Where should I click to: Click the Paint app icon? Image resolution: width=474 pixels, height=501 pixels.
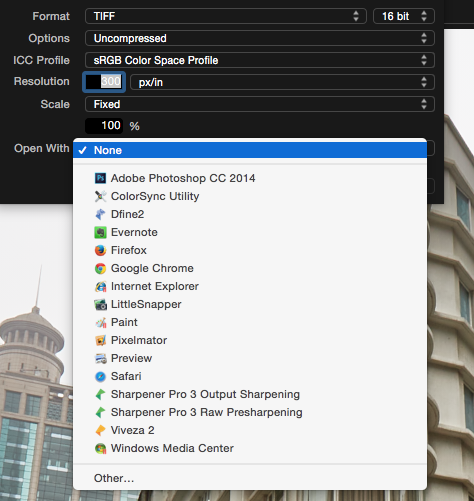(100, 322)
